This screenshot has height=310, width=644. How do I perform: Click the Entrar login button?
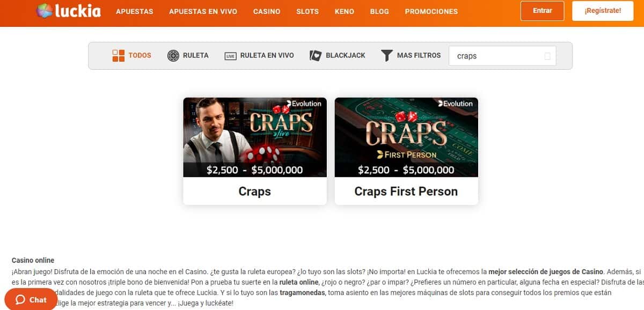(542, 11)
